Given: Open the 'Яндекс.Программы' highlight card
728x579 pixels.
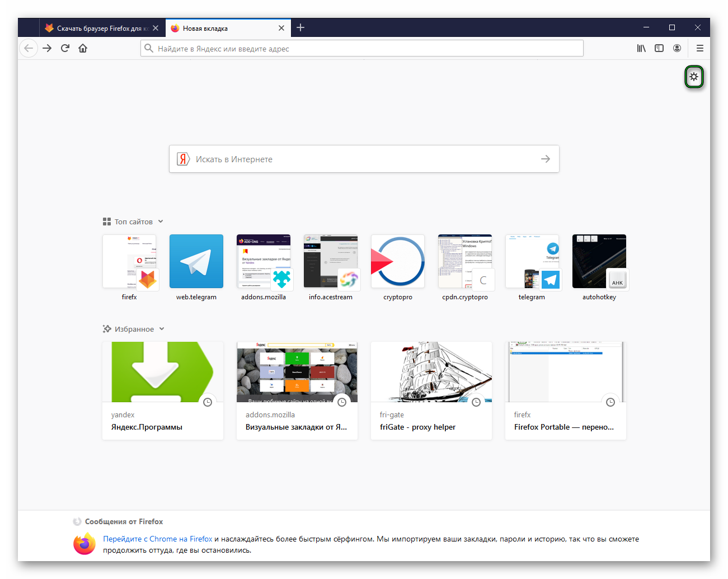Looking at the screenshot, I should pos(163,390).
